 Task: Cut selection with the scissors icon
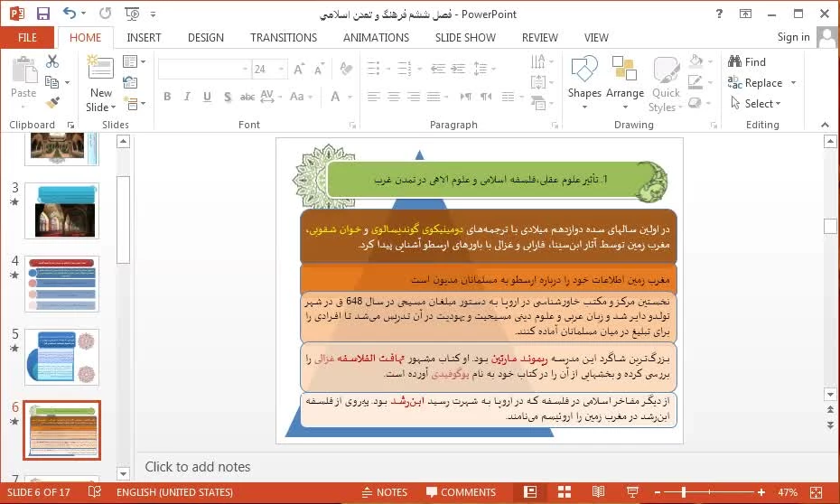coord(52,61)
